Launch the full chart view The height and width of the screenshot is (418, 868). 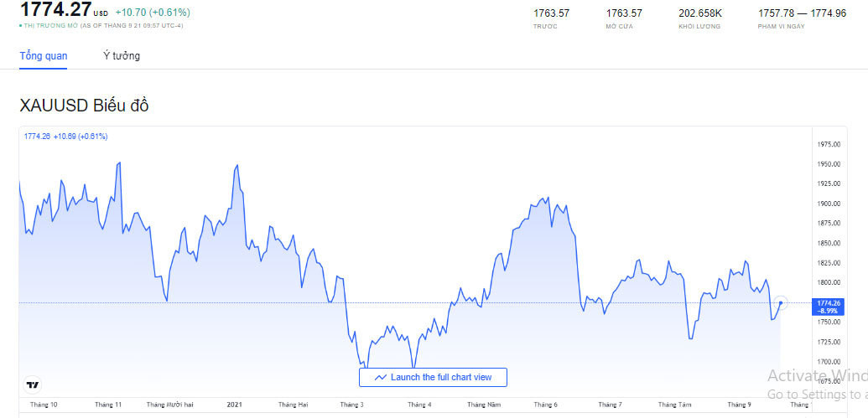click(432, 378)
